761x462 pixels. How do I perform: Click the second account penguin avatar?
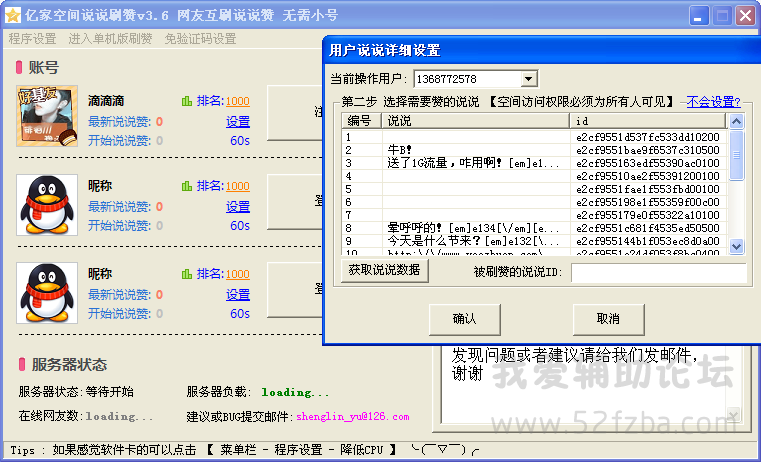point(47,205)
